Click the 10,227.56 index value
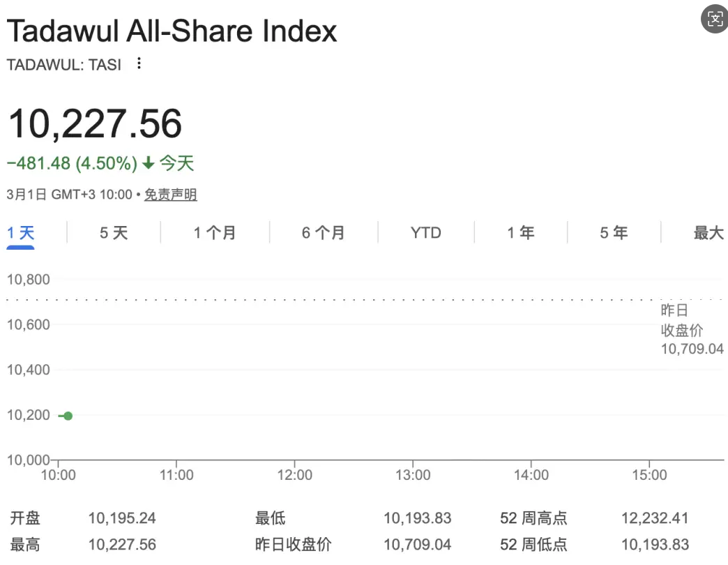 pos(95,124)
